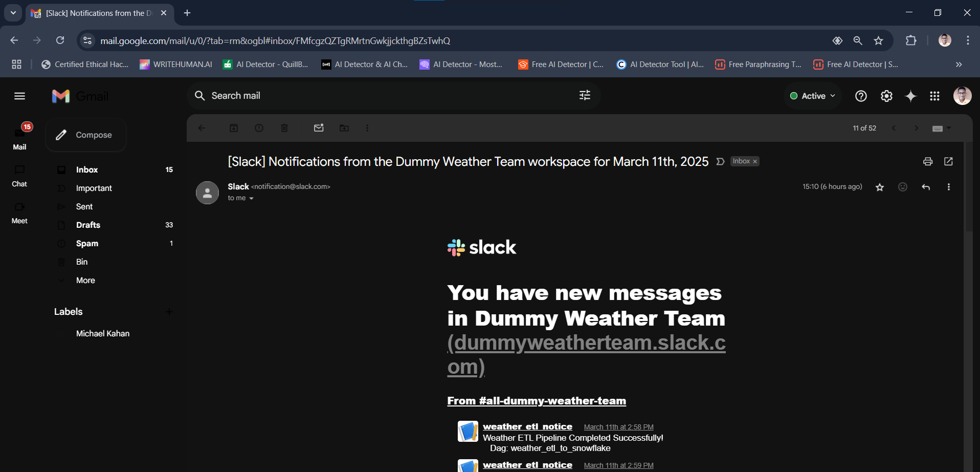Image resolution: width=980 pixels, height=472 pixels.
Task: Open the Certified Ethical Hac... bookmark
Action: 85,65
